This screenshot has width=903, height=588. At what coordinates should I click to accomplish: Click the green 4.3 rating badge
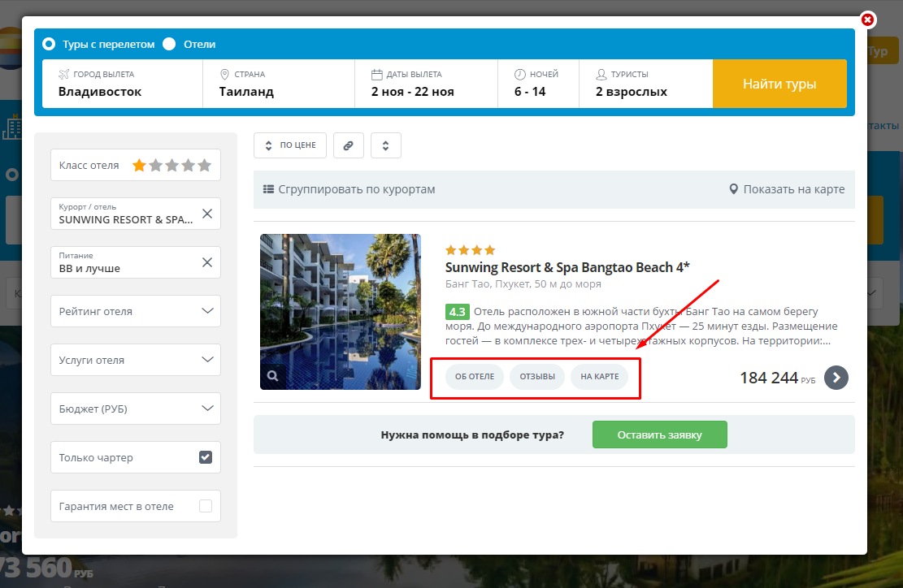click(x=458, y=312)
